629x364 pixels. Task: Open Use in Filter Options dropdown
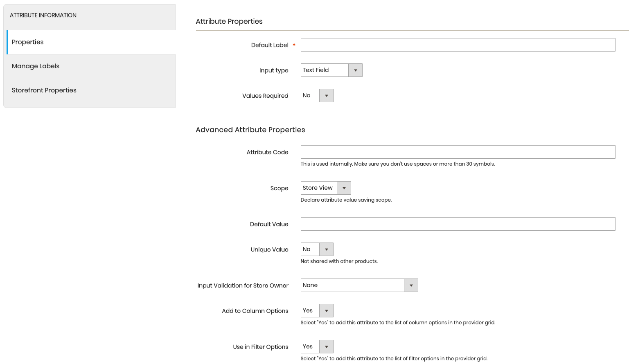click(317, 347)
